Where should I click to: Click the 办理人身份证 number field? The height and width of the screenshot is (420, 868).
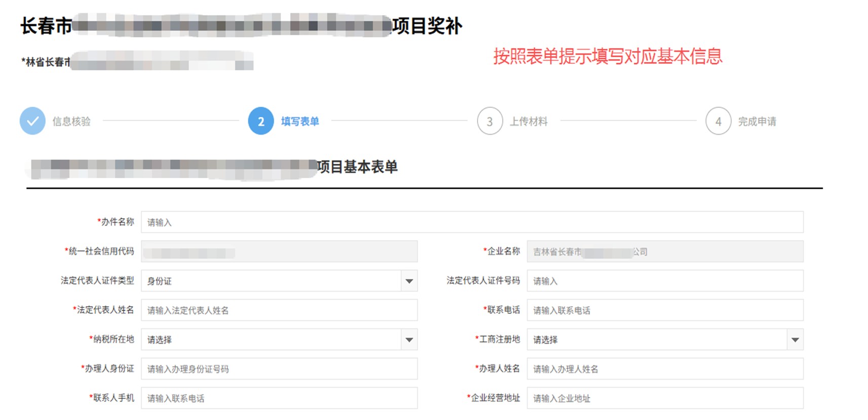pos(279,369)
